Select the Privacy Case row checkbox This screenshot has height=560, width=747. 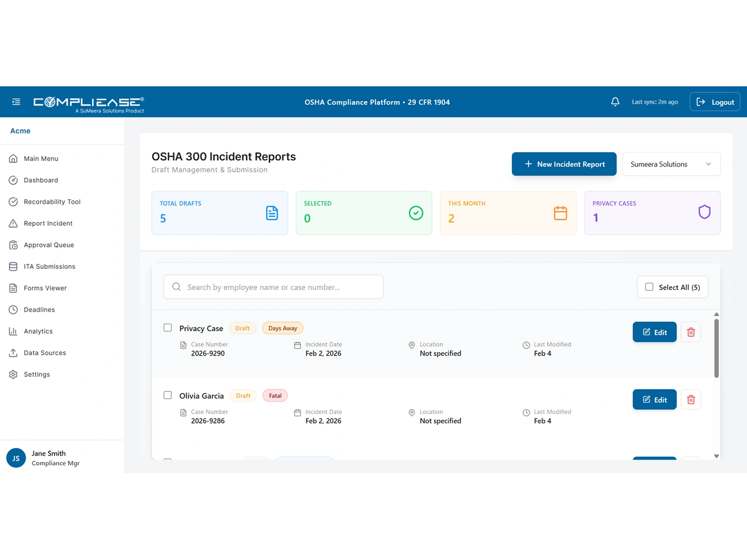(168, 328)
